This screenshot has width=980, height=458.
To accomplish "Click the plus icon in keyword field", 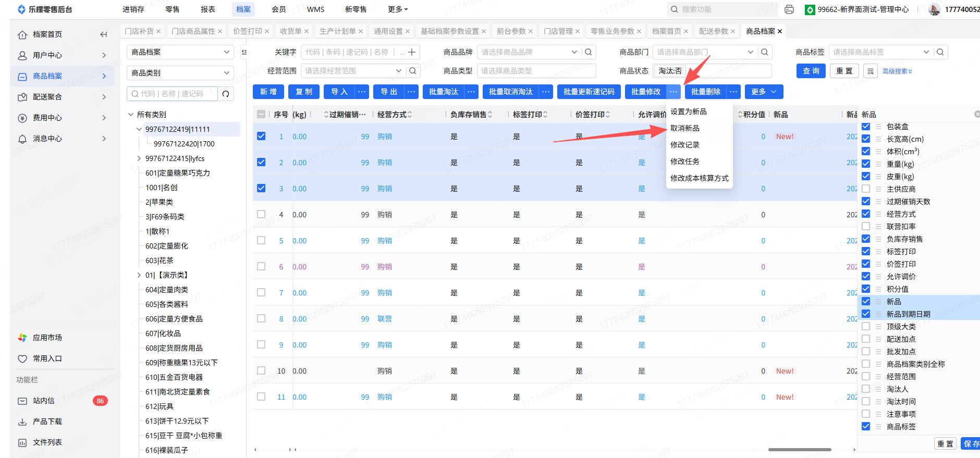I will pos(412,52).
